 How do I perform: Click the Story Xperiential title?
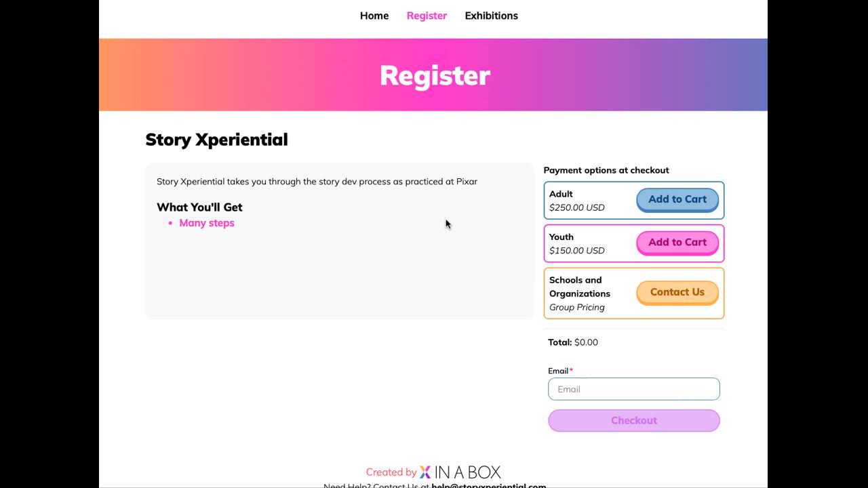tap(216, 140)
